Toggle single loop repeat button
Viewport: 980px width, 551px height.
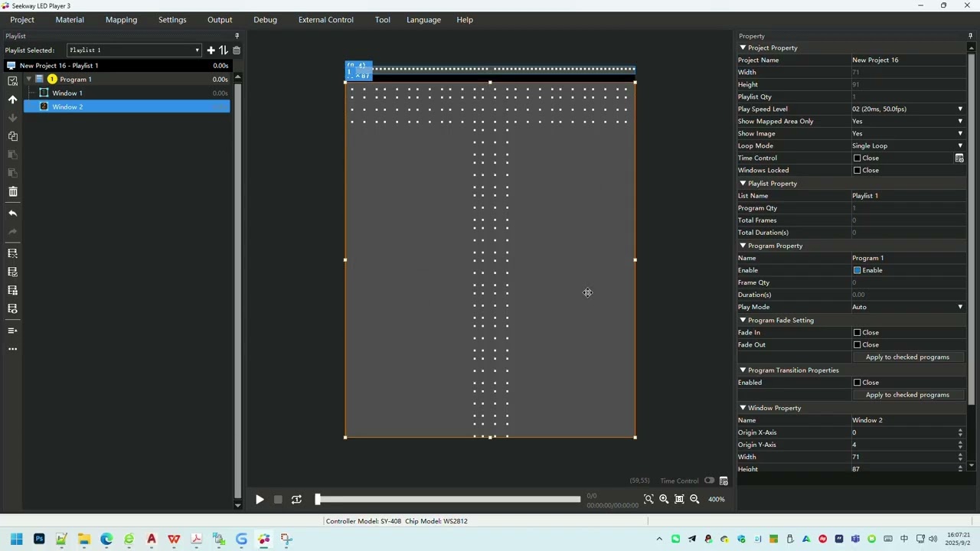click(296, 500)
